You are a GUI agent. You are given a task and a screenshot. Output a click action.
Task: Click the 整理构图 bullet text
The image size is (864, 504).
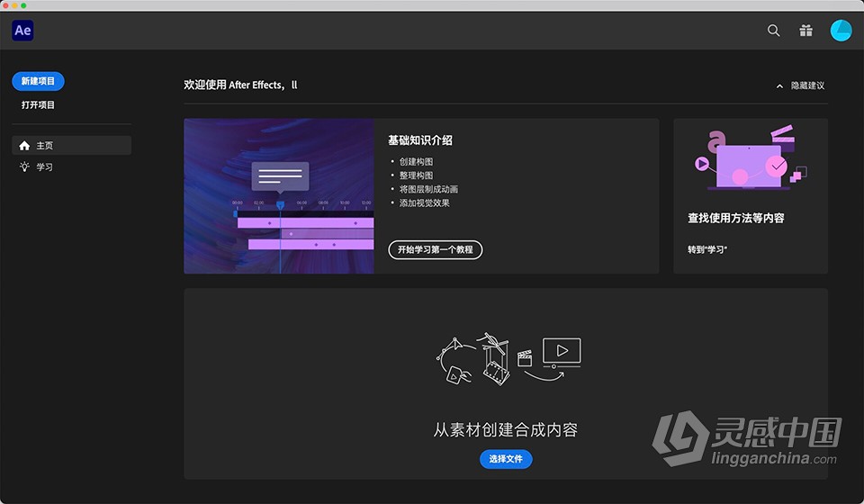click(x=416, y=175)
